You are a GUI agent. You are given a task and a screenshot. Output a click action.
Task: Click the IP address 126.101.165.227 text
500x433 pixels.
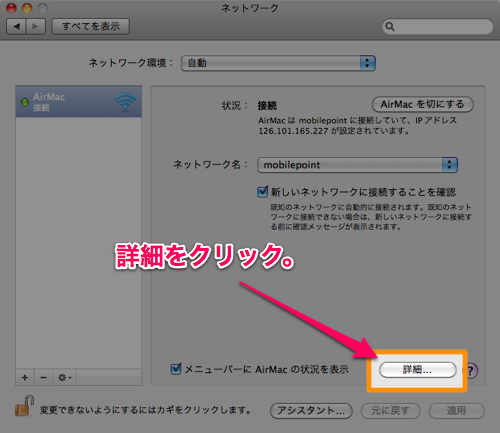point(293,131)
